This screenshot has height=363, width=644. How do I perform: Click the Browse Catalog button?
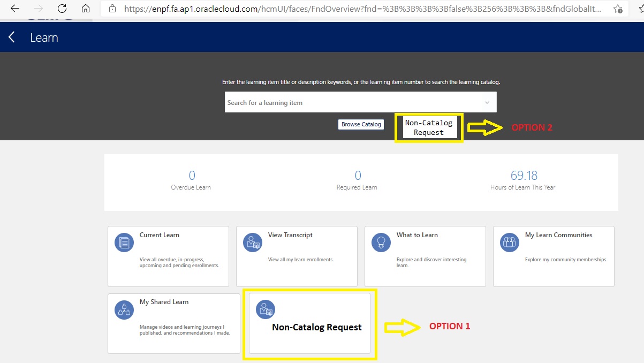coord(360,124)
